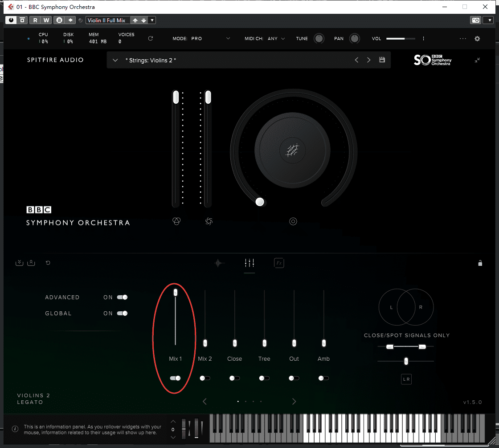
Task: Click the camera snapshot icon in title toolbar
Action: (x=475, y=20)
